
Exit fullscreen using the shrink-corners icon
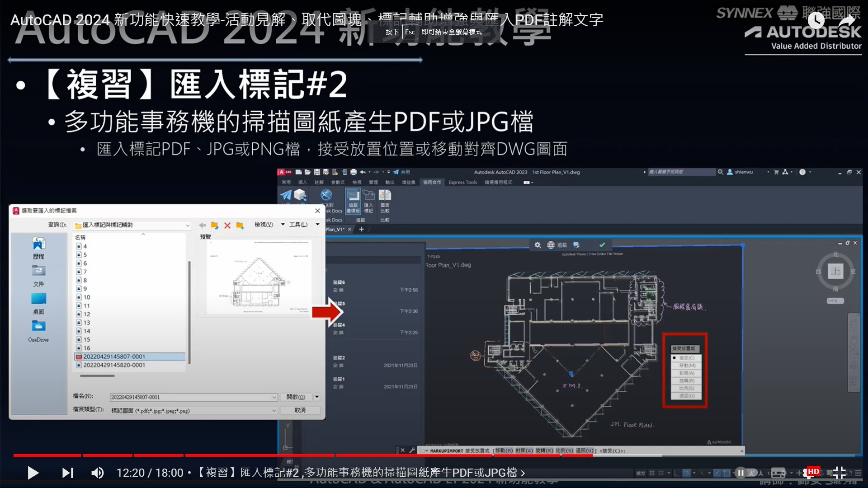[x=839, y=473]
